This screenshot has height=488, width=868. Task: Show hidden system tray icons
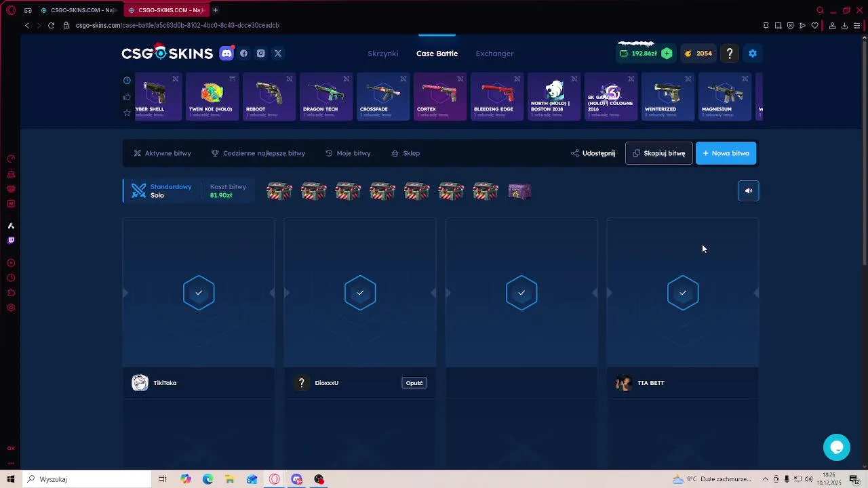[766, 479]
